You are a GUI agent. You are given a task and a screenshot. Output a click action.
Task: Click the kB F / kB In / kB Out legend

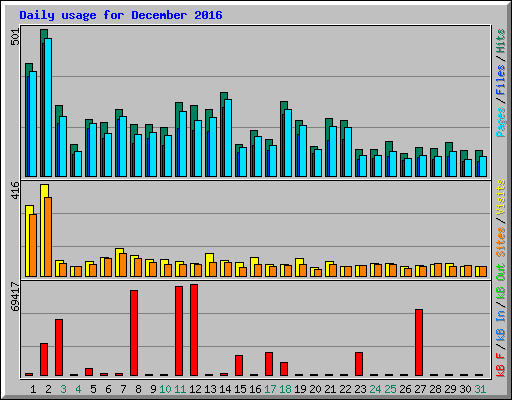(x=500, y=320)
